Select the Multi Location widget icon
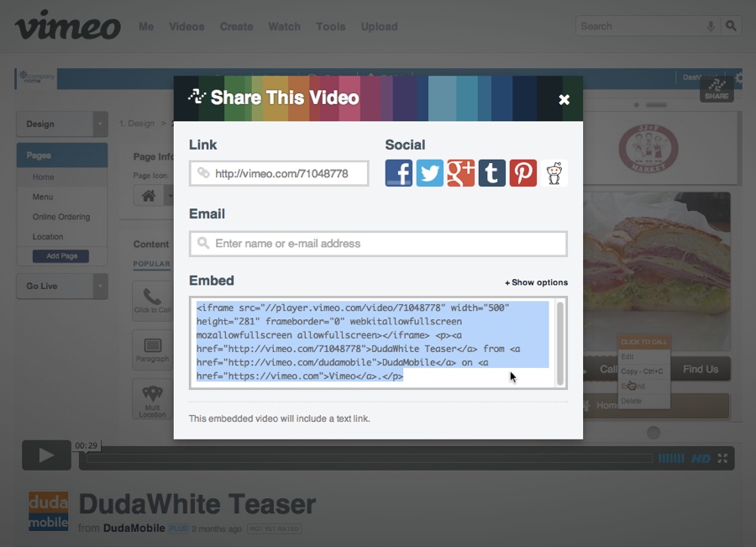756x547 pixels. 152,399
